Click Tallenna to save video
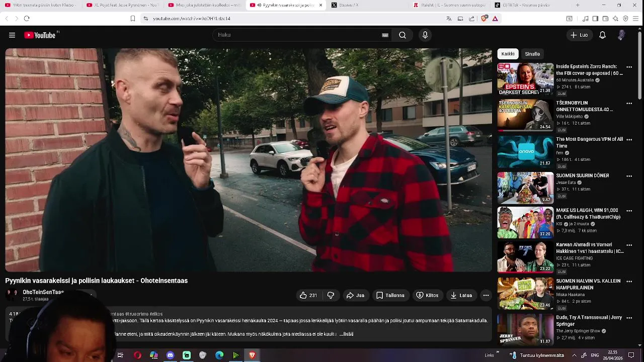The image size is (644, 362). click(390, 296)
